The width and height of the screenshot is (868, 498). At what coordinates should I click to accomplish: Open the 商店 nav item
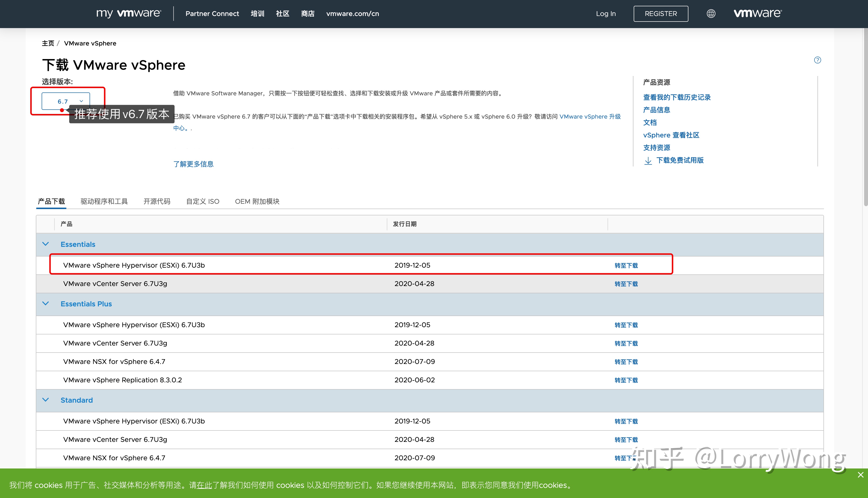point(308,14)
